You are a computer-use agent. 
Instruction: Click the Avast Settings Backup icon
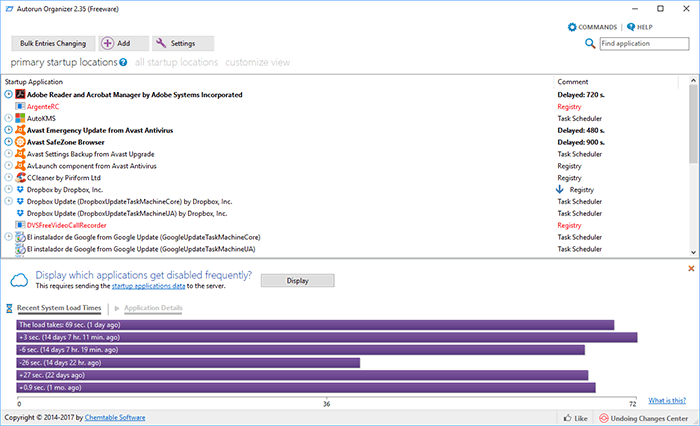pyautogui.click(x=20, y=154)
